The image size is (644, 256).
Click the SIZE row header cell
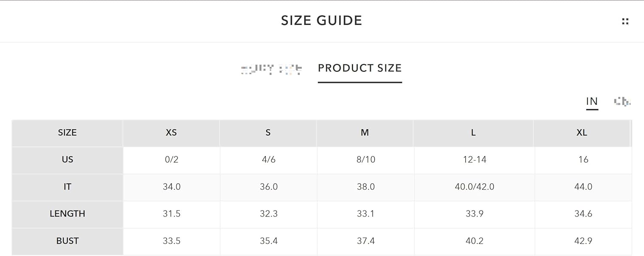(x=67, y=133)
